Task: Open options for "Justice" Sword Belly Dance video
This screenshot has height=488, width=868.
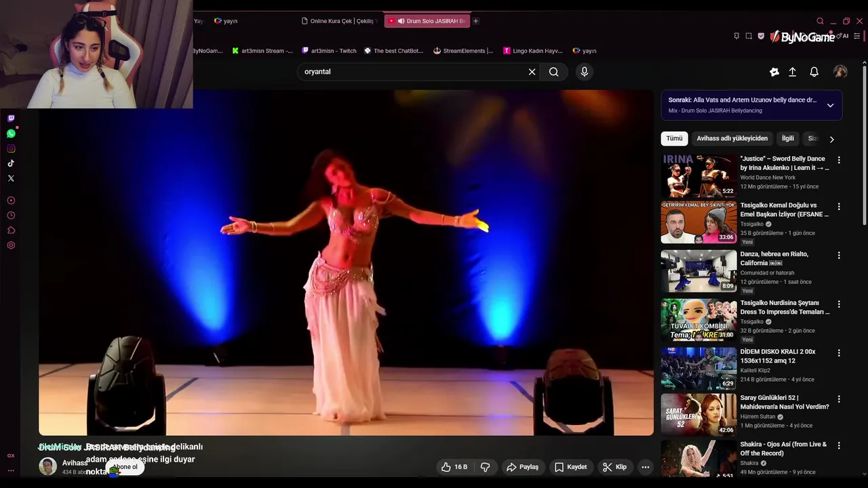Action: (x=839, y=161)
